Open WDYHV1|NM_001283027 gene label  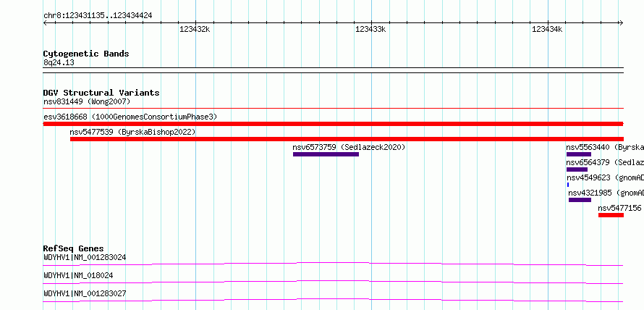[x=85, y=293]
